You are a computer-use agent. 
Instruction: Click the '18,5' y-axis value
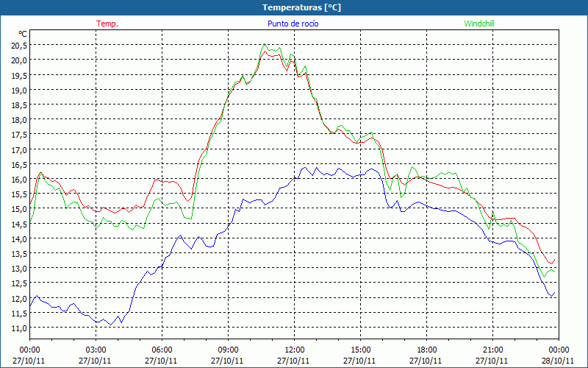coord(19,105)
